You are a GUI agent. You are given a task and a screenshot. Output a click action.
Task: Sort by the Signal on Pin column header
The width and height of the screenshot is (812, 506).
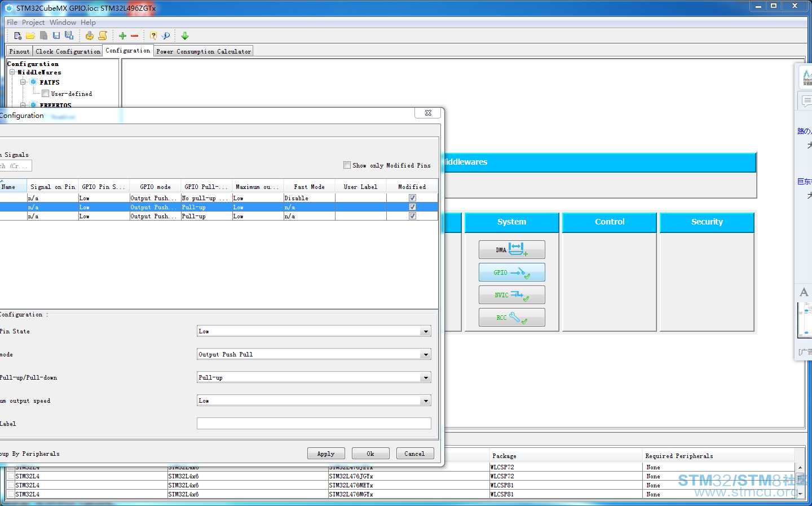point(52,187)
